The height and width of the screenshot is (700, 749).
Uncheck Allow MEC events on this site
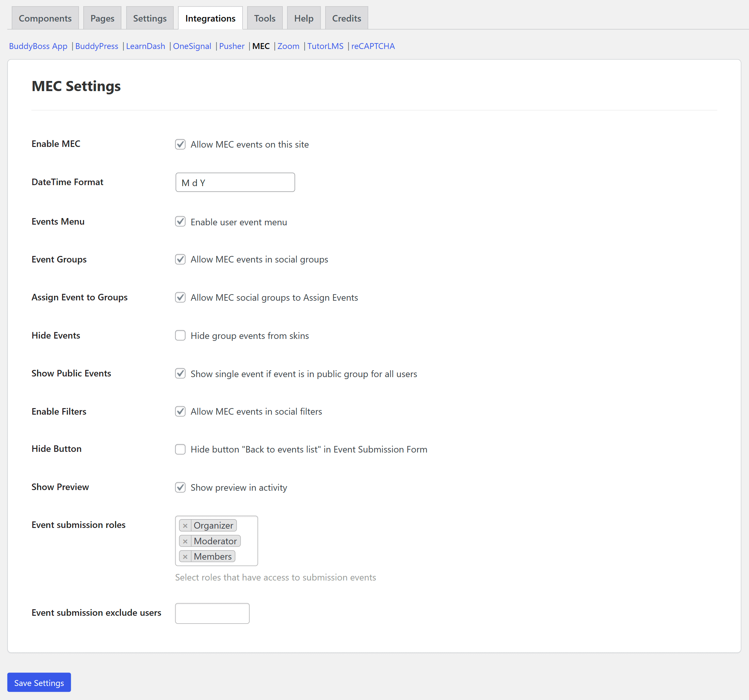(x=180, y=144)
